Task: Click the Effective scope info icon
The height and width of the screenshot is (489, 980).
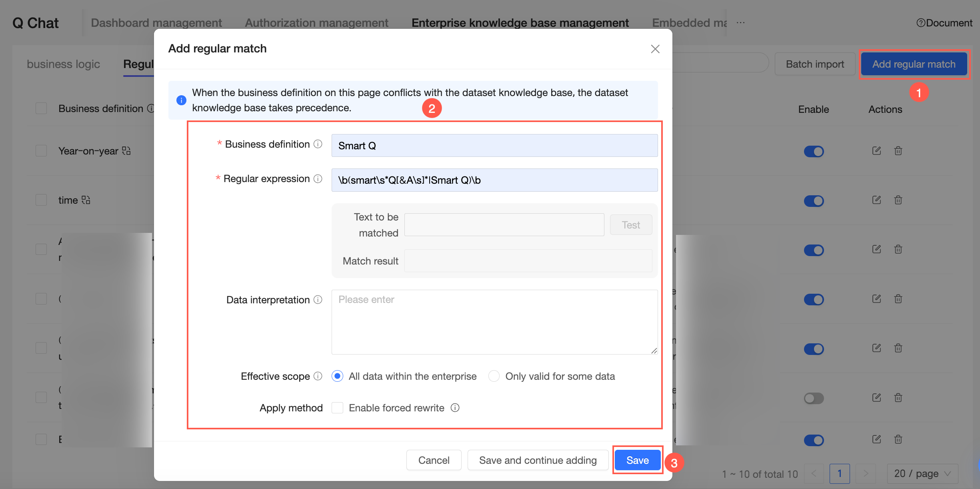Action: coord(318,376)
